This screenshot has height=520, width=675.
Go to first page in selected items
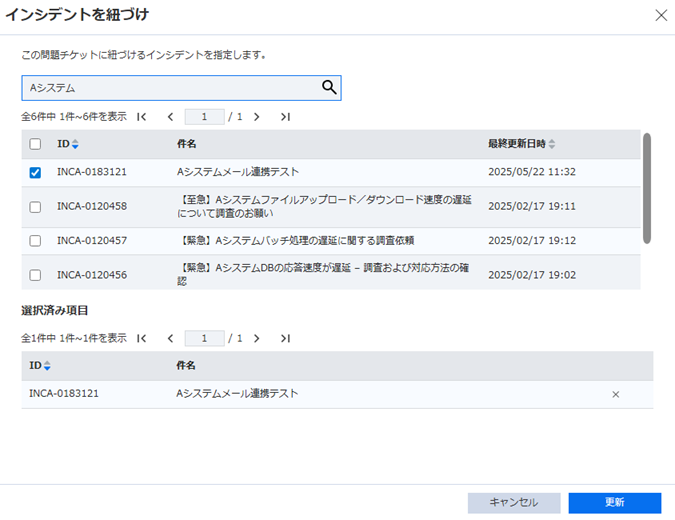[141, 338]
